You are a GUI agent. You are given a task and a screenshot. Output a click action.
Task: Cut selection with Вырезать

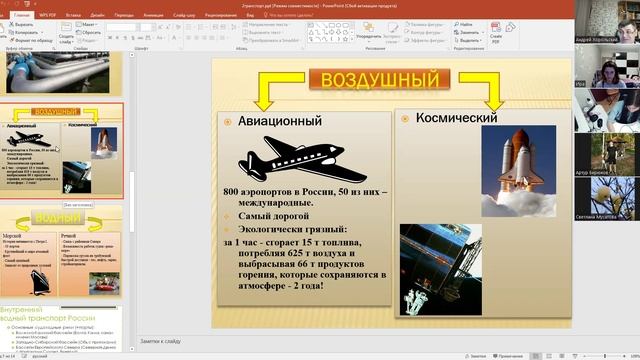pos(21,24)
